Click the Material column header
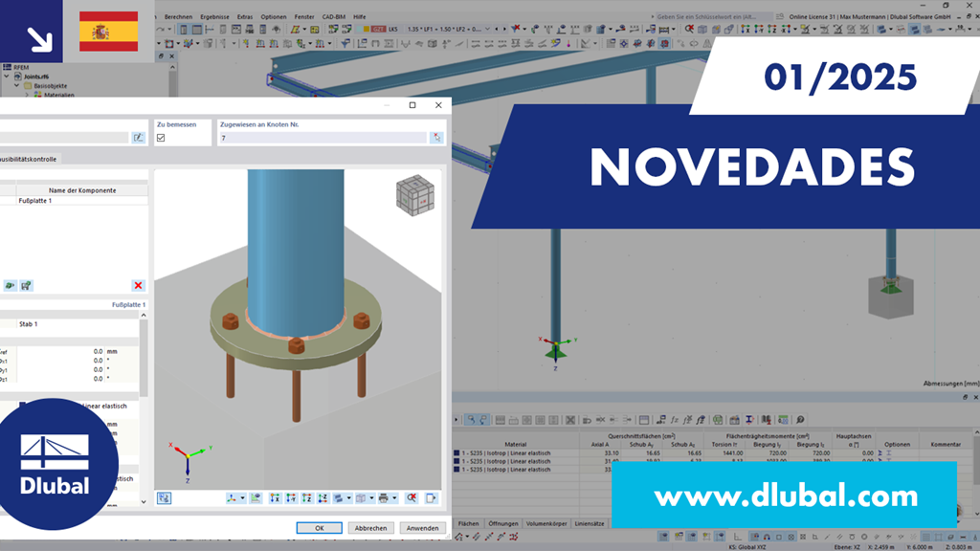 tap(516, 444)
